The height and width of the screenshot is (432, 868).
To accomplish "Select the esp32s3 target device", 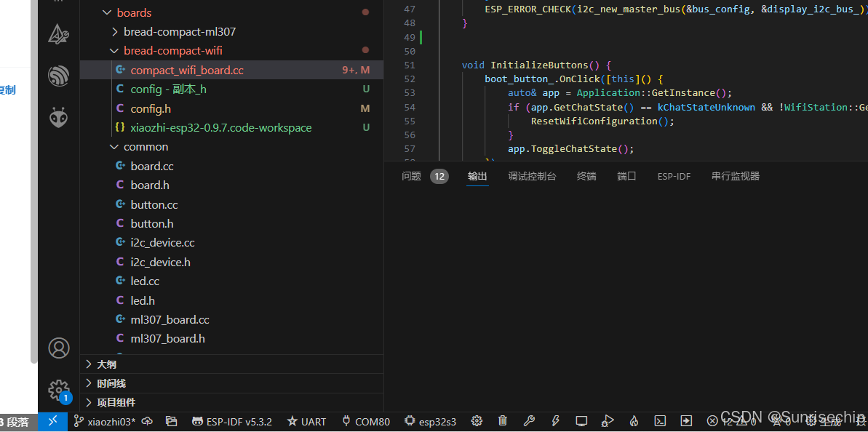I will point(431,422).
